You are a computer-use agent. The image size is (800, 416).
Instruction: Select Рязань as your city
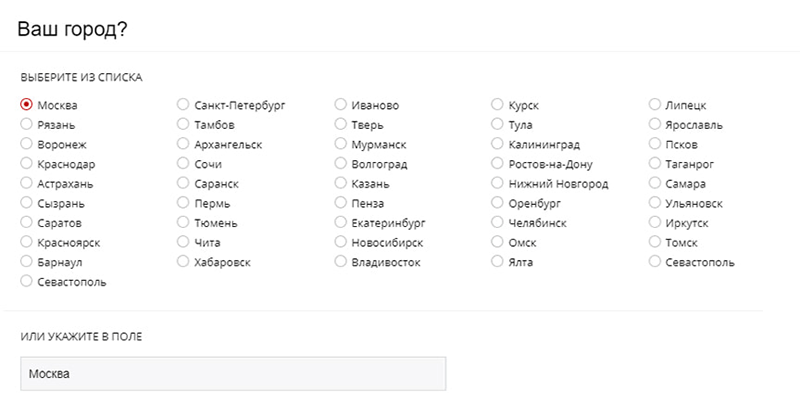[x=26, y=124]
